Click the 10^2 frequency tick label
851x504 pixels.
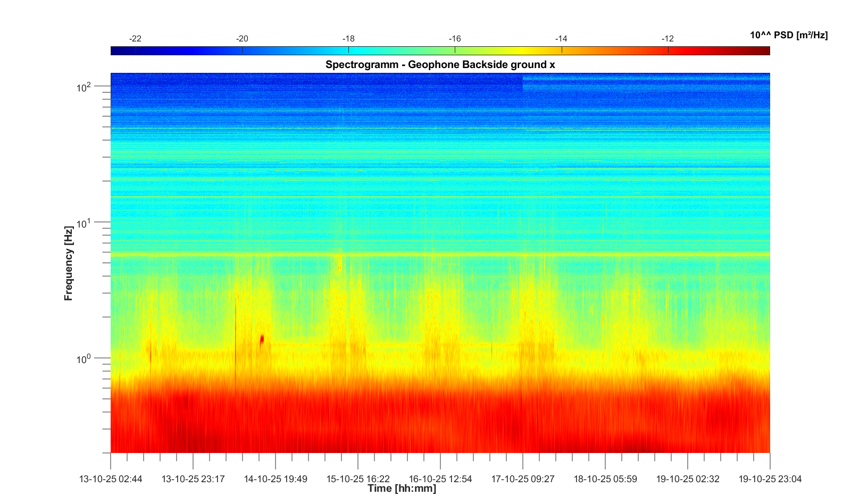tap(84, 87)
